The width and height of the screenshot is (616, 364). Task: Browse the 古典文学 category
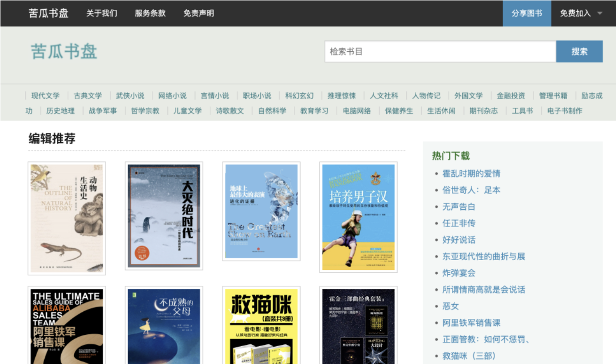click(x=88, y=95)
